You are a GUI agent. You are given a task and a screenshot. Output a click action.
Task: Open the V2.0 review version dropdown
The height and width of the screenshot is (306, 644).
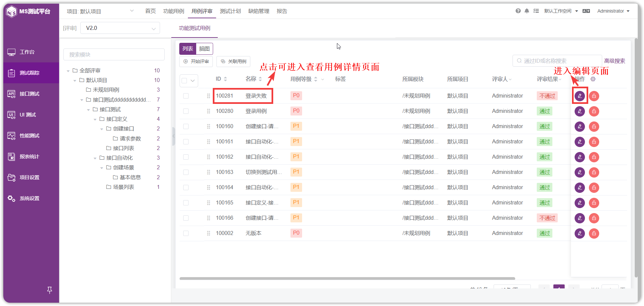coord(120,28)
